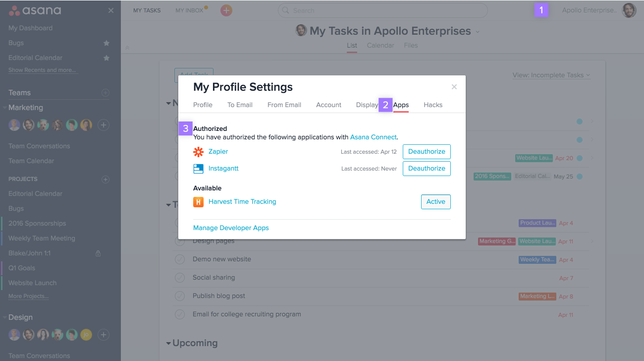Viewport: 644px width, 361px height.
Task: Click the star beside the Editorial Calendar favorite
Action: [x=106, y=58]
